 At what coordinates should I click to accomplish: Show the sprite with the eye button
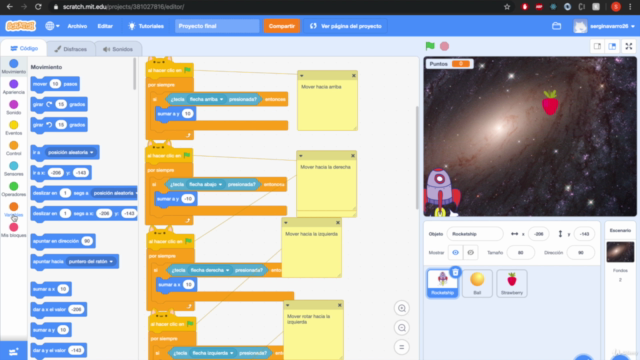click(456, 253)
